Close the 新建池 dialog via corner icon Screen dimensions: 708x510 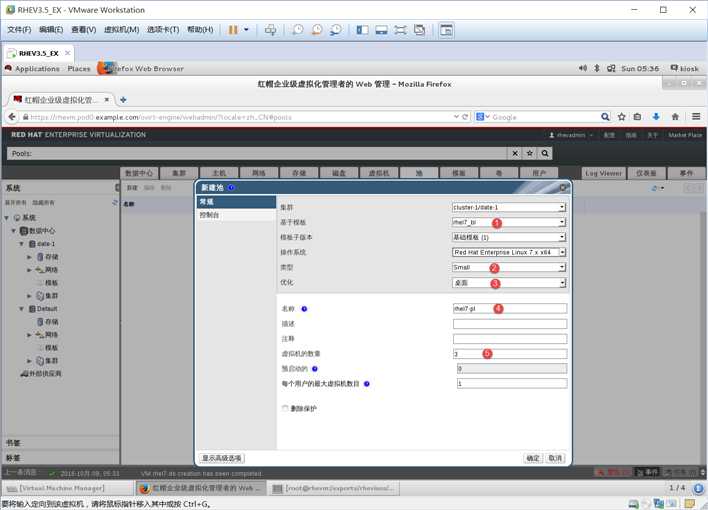[563, 187]
